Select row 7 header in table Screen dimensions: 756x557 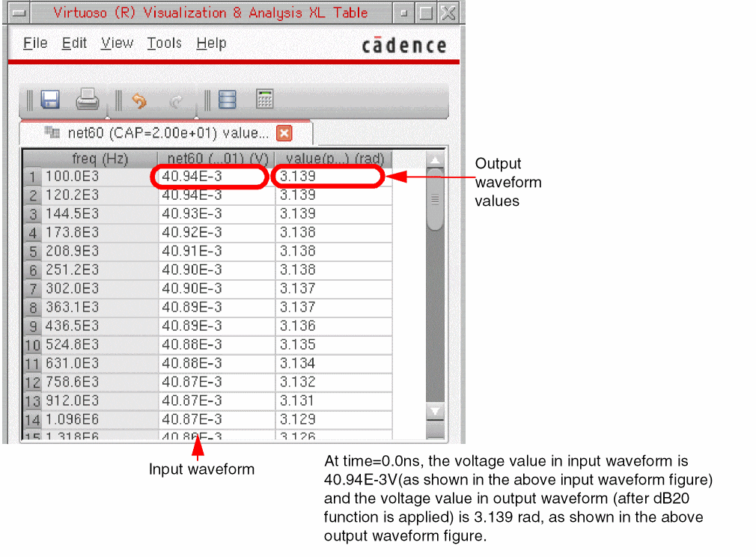tap(33, 289)
